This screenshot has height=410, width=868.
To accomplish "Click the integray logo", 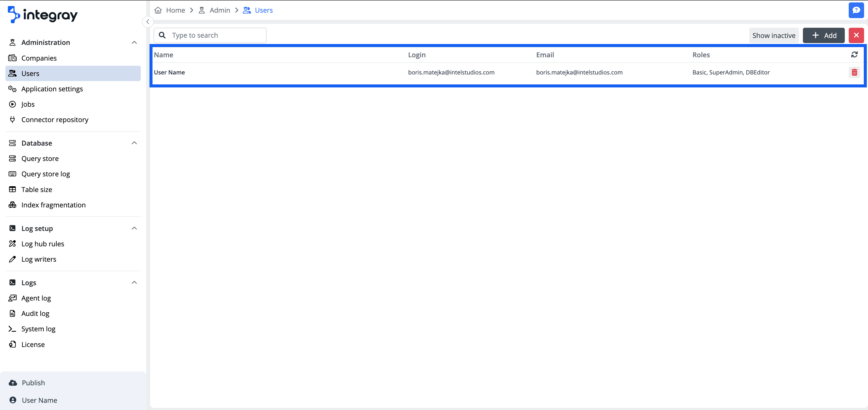I will 43,14.
